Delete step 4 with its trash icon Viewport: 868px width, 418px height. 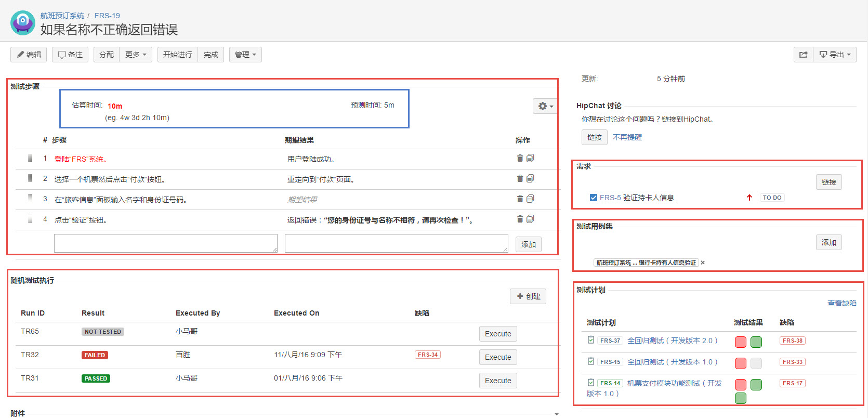tap(520, 219)
